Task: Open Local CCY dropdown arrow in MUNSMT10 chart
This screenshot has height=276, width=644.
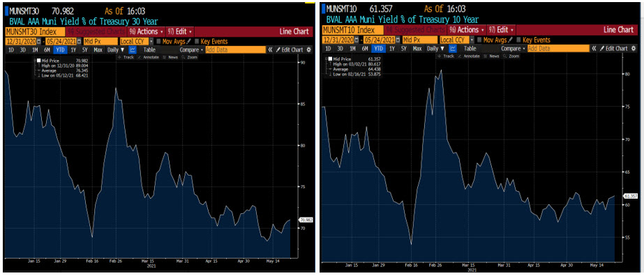Action: [x=472, y=40]
